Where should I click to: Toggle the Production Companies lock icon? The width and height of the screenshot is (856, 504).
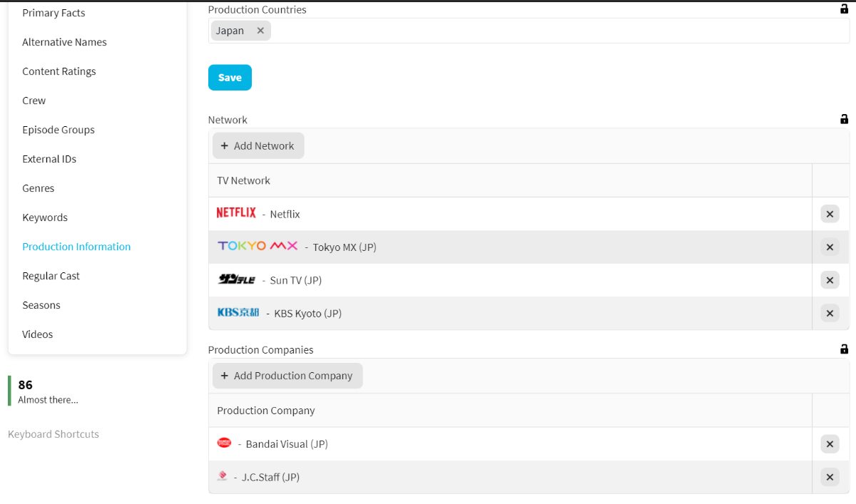pyautogui.click(x=845, y=349)
